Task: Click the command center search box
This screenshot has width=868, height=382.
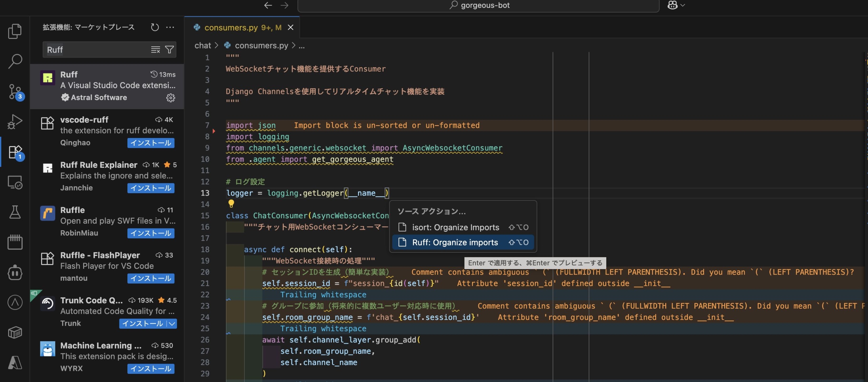Action: [478, 5]
